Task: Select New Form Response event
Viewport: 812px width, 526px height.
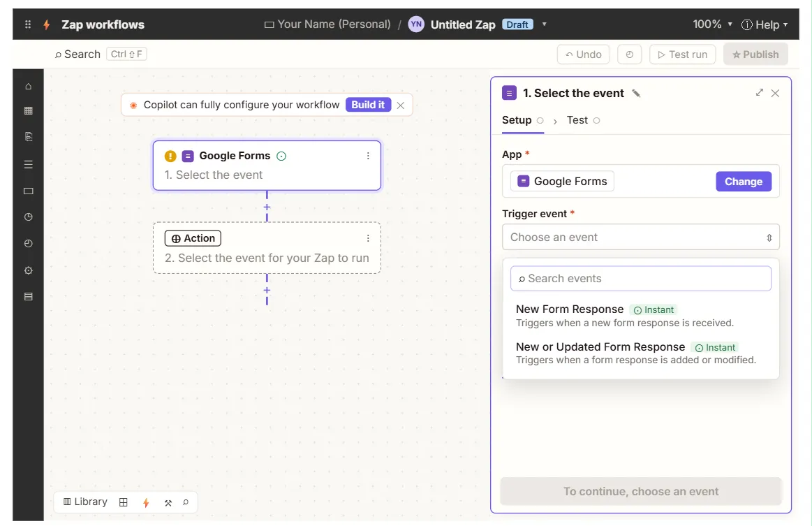Action: tap(640, 316)
